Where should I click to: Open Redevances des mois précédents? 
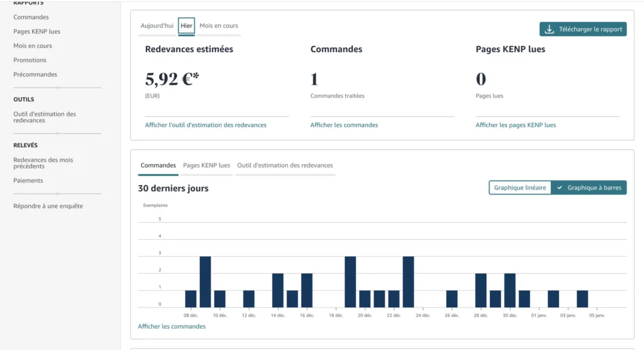[43, 163]
